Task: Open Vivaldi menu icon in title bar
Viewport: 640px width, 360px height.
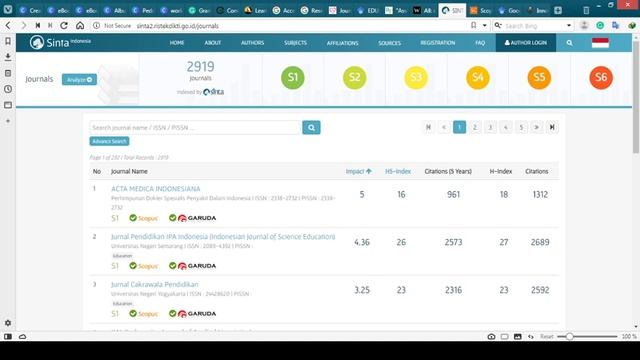Action: [8, 9]
